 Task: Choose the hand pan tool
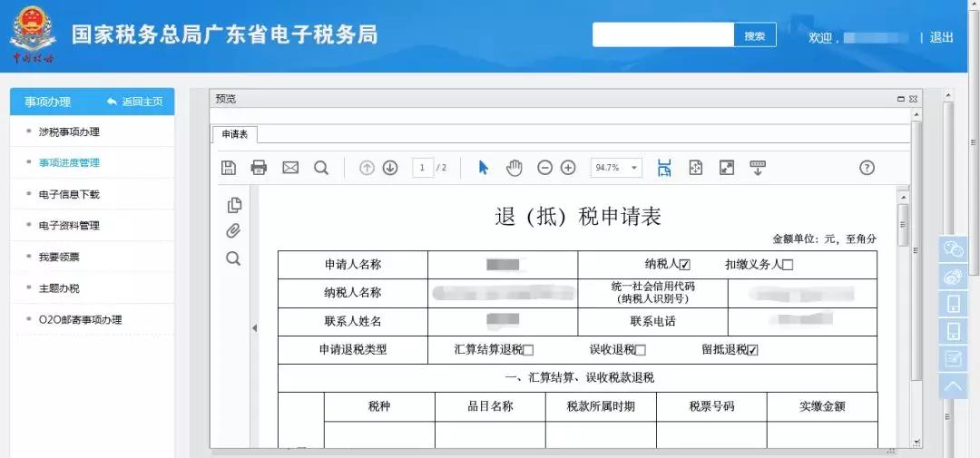(514, 168)
